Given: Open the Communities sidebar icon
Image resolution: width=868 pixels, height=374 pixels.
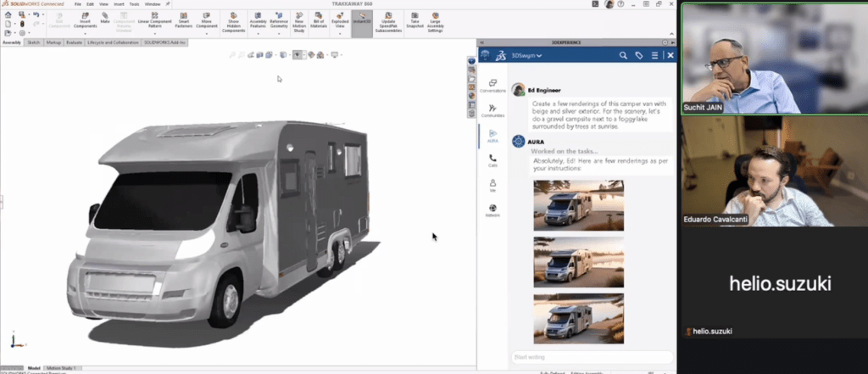Looking at the screenshot, I should (492, 109).
